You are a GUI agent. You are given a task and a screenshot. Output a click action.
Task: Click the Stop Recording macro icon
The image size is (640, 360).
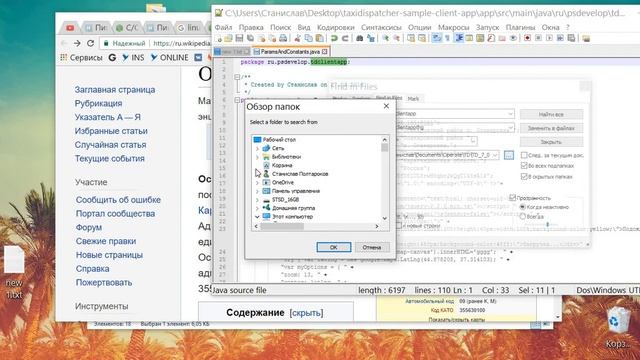[x=538, y=39]
